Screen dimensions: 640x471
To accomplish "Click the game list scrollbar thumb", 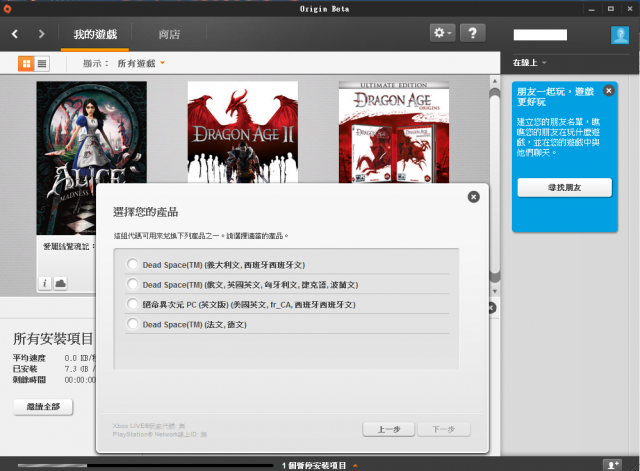I will click(495, 185).
